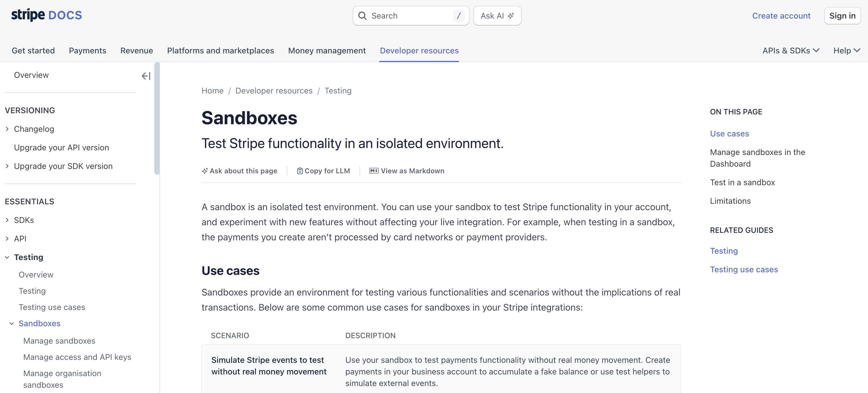Switch to the Payments tab
The width and height of the screenshot is (868, 393).
click(x=87, y=50)
